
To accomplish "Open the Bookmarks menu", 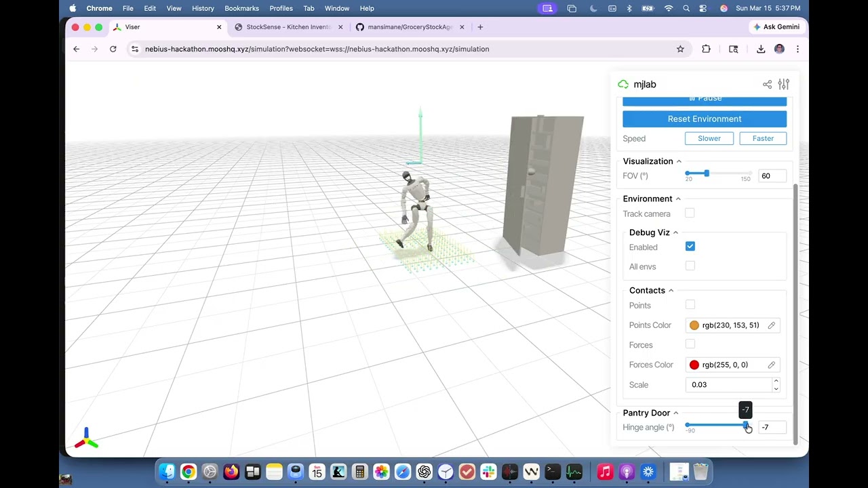I will tap(241, 8).
